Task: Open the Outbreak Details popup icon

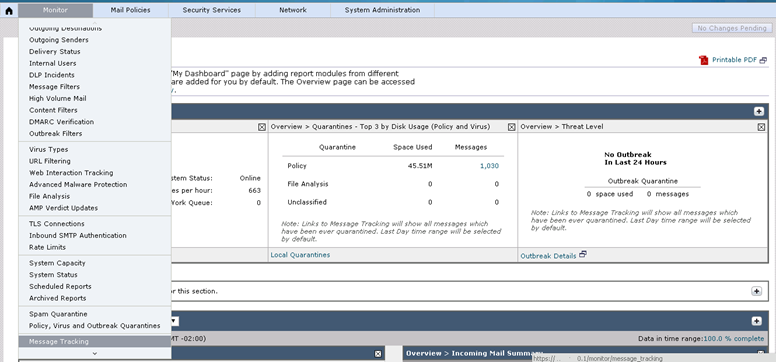Action: pyautogui.click(x=582, y=255)
